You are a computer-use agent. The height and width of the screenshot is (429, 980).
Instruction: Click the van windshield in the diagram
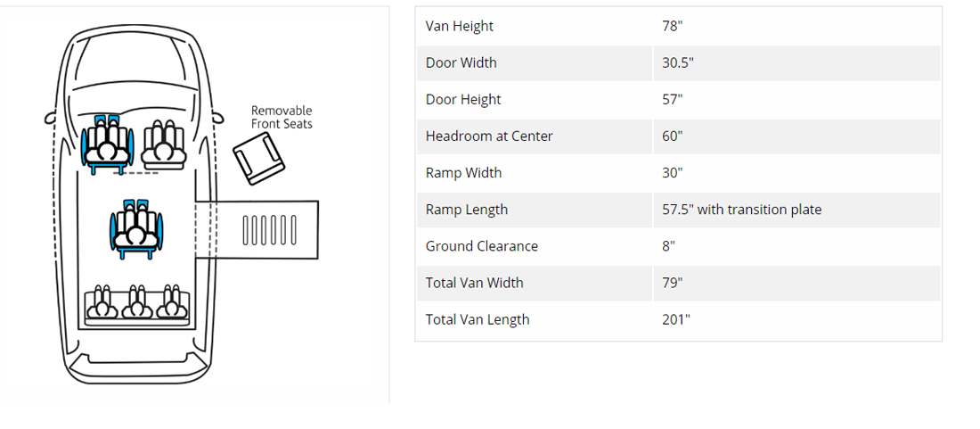(x=136, y=62)
